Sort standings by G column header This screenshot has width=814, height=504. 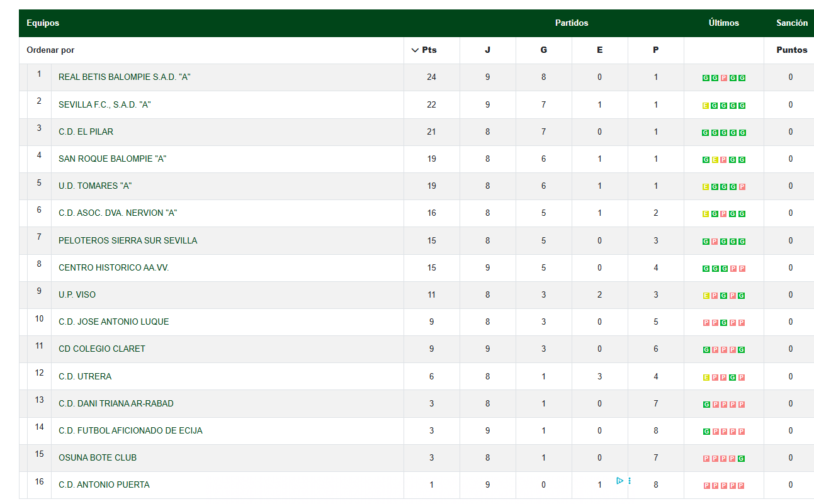pos(543,50)
